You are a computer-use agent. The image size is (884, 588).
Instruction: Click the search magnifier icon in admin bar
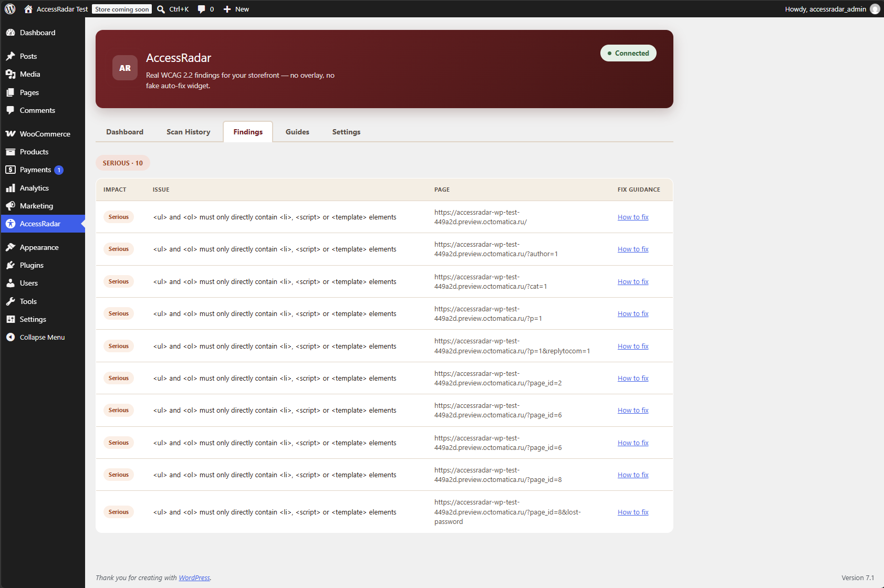click(x=161, y=9)
